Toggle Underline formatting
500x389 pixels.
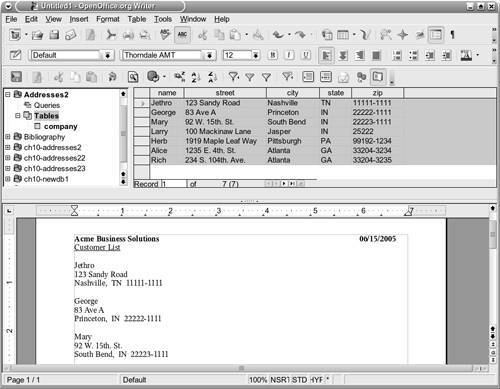pyautogui.click(x=306, y=55)
